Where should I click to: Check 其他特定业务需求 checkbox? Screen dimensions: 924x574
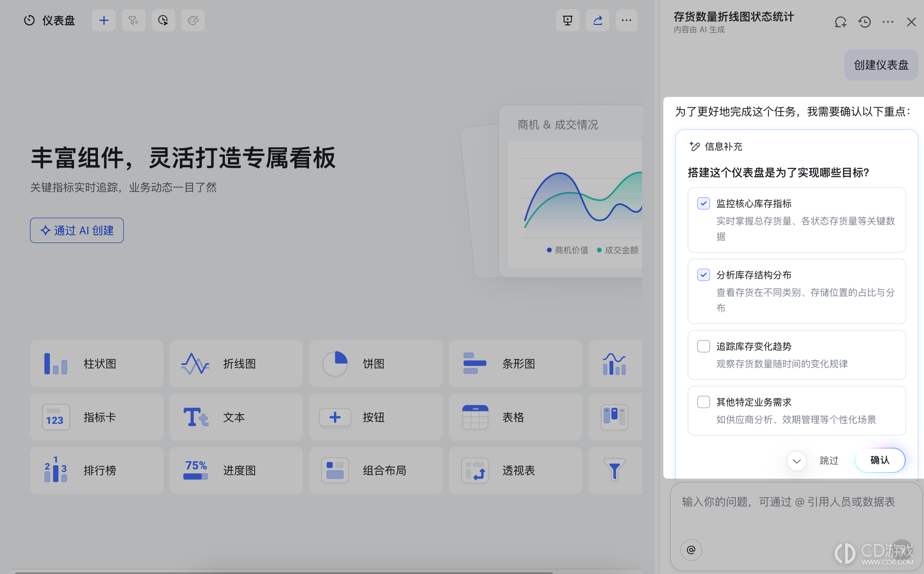coord(703,402)
